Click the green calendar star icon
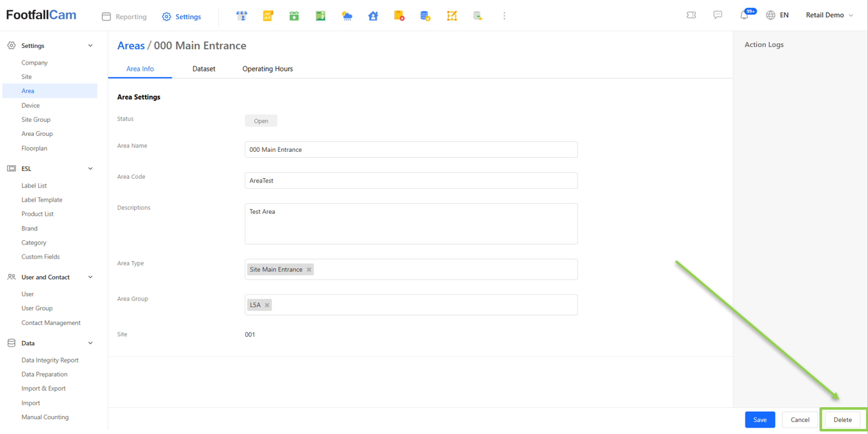Screen dimensions: 868x434 tap(294, 16)
